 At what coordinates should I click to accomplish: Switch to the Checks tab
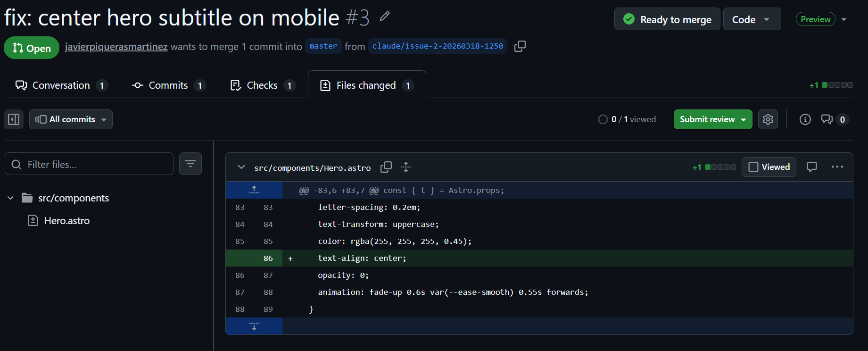click(262, 85)
